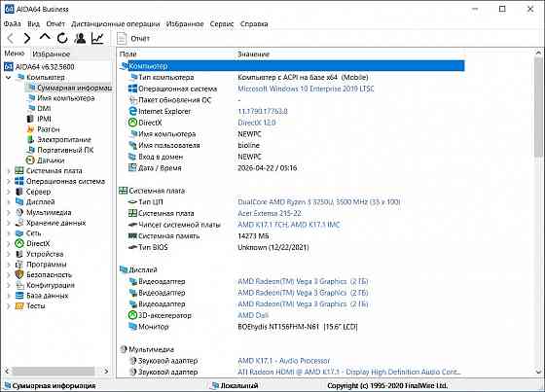
Task: Open the Отчёт menu in menu bar
Action: (x=55, y=23)
